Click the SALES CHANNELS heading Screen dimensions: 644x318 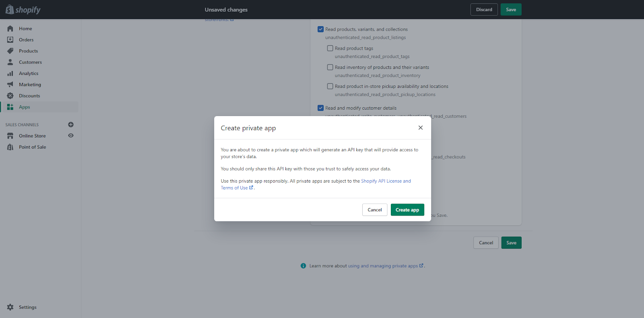click(22, 125)
